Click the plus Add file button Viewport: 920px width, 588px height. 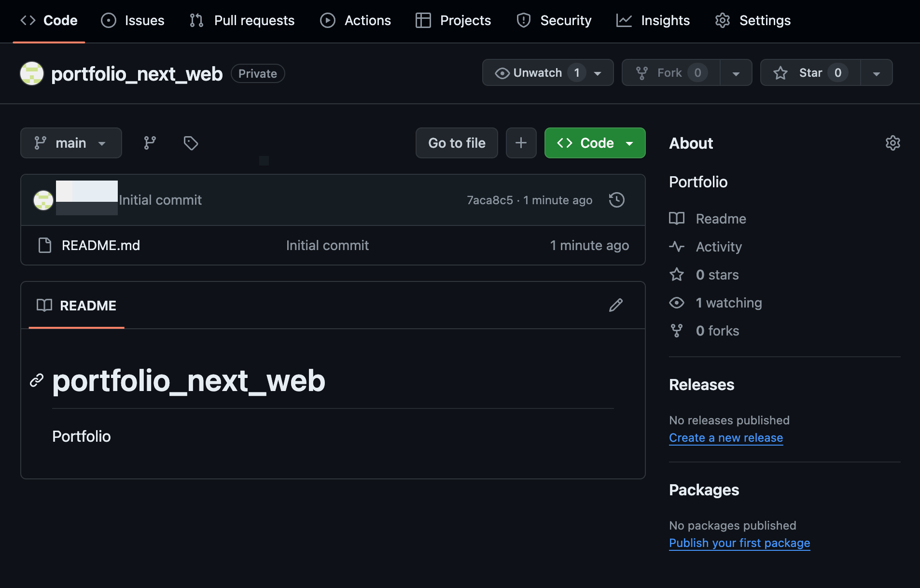[521, 143]
